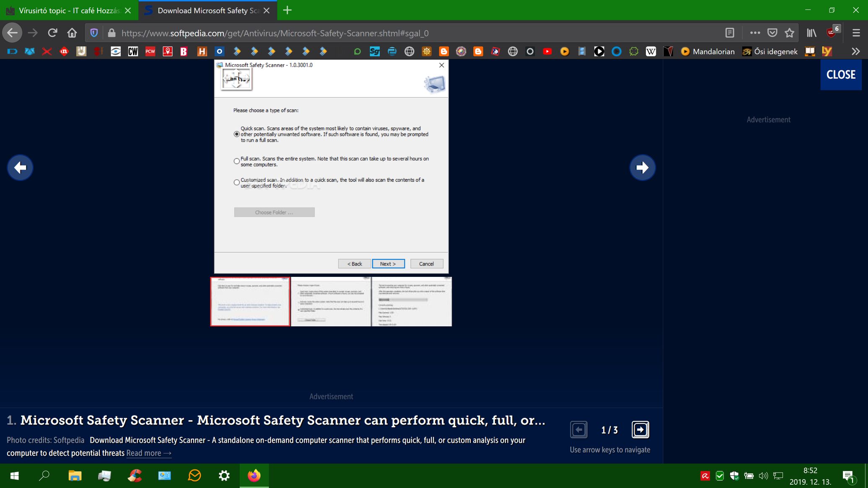Close the Vírusirtó topic tab

(128, 10)
